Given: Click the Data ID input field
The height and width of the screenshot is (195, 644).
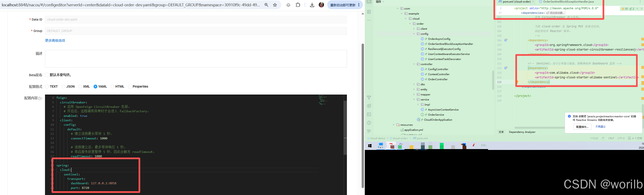Looking at the screenshot, I should point(196,20).
